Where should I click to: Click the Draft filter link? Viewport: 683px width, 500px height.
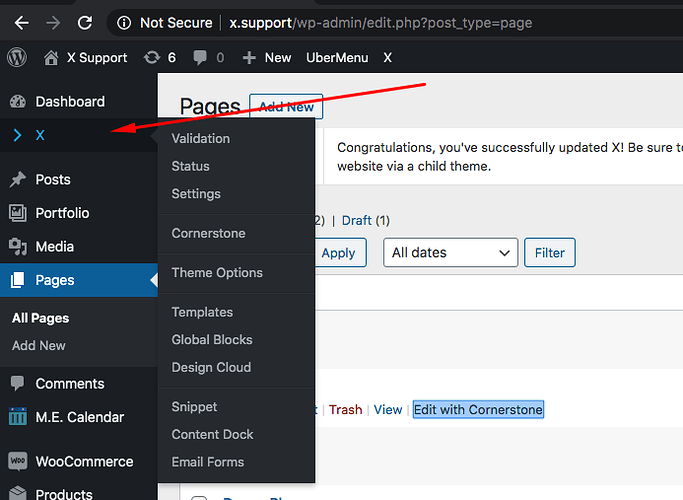pyautogui.click(x=357, y=220)
